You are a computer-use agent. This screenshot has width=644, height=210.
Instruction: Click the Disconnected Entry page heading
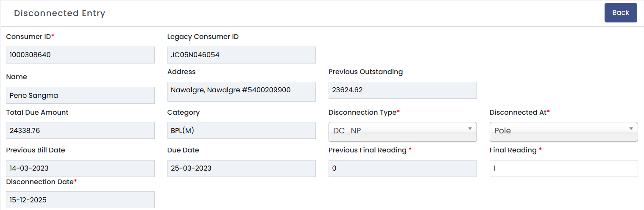[x=59, y=13]
